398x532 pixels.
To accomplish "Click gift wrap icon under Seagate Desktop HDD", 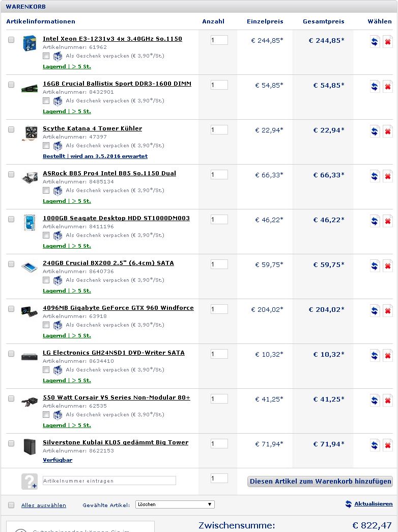I will click(x=58, y=235).
